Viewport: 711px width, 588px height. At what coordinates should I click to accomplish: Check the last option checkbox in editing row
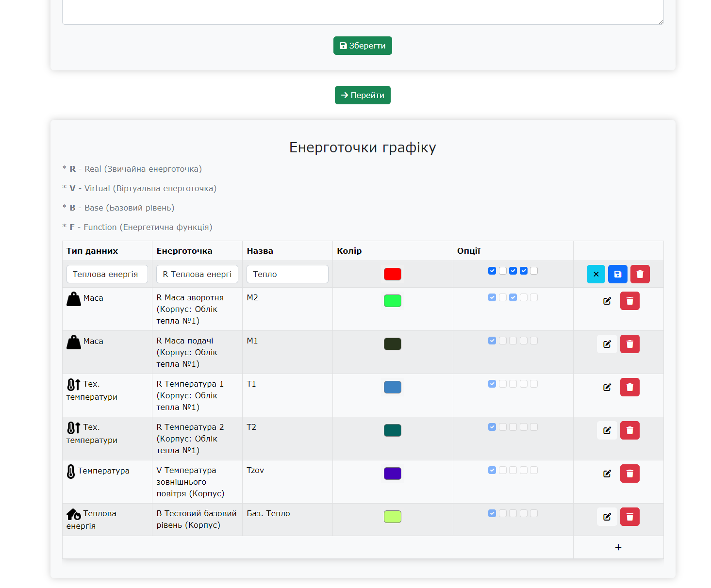[x=534, y=271]
